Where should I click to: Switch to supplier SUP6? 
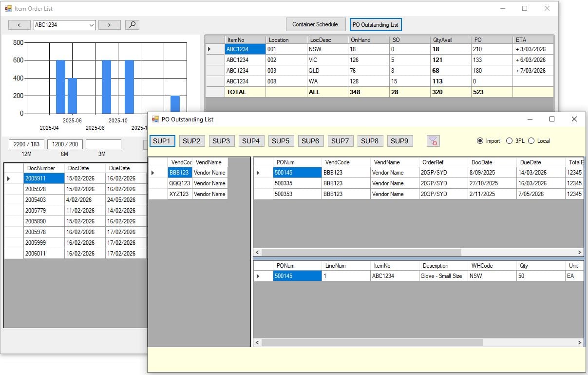pyautogui.click(x=310, y=141)
